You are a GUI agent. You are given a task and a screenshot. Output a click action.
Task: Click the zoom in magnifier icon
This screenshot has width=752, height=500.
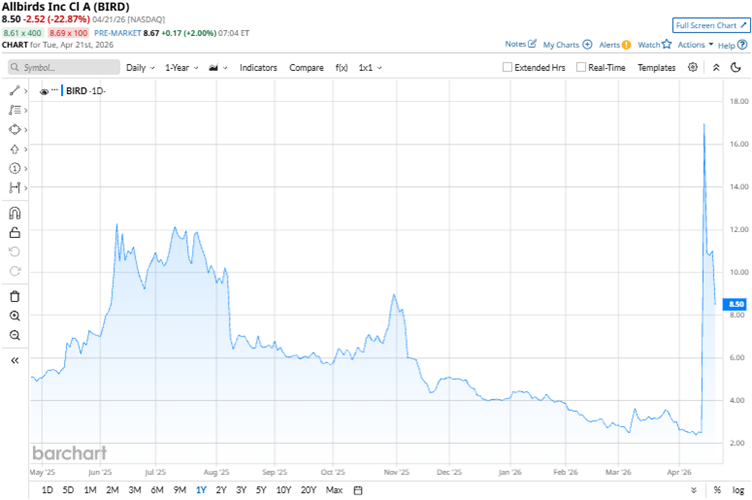point(14,316)
